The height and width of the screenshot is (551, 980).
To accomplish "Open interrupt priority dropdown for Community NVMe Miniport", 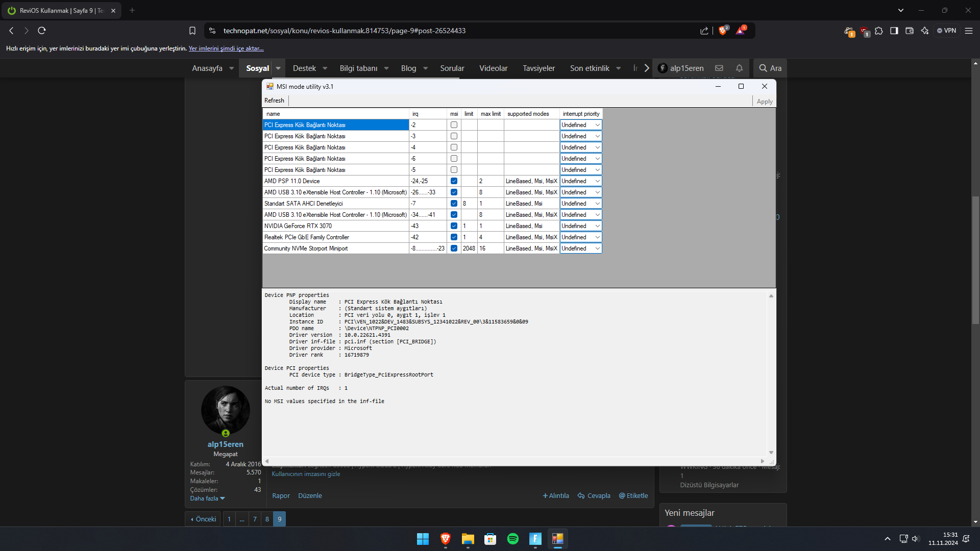I will pyautogui.click(x=597, y=248).
